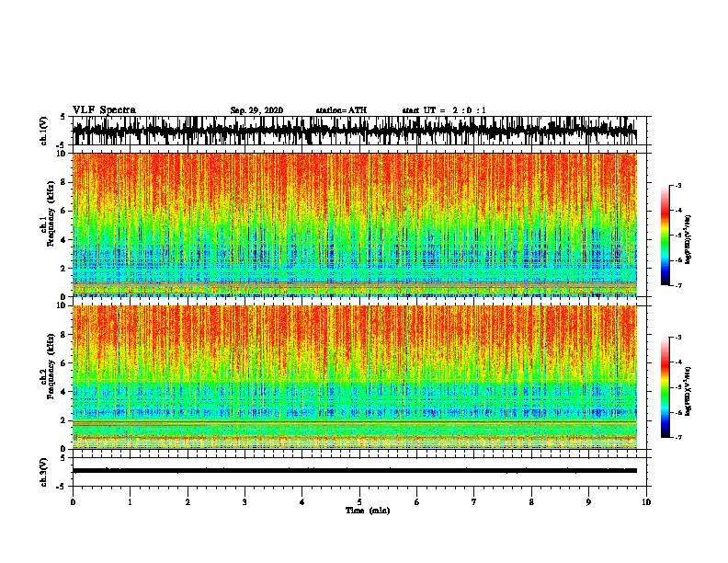Image resolution: width=728 pixels, height=563 pixels.
Task: Click the ch.1 color bar units label
Action: click(688, 239)
